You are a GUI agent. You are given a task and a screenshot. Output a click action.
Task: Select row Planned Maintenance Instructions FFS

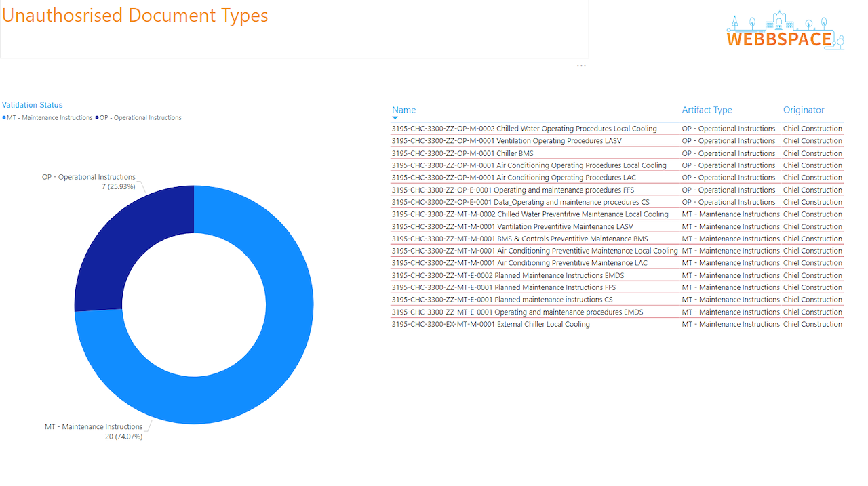617,287
